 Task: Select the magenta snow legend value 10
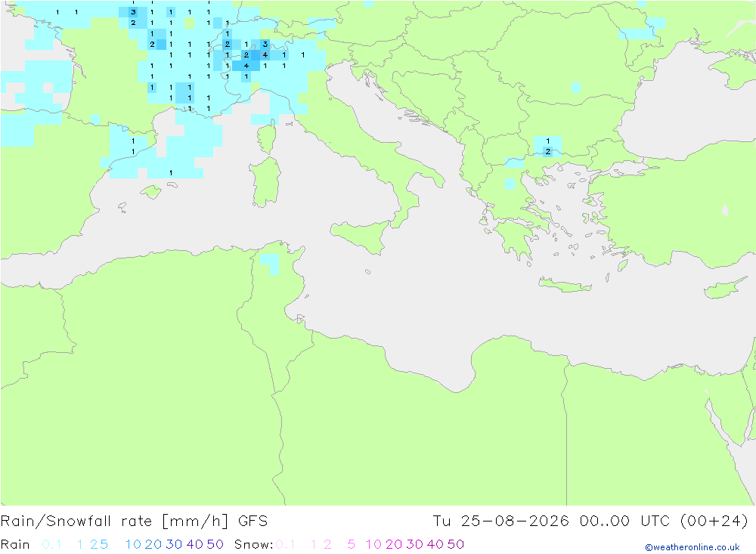(x=373, y=544)
